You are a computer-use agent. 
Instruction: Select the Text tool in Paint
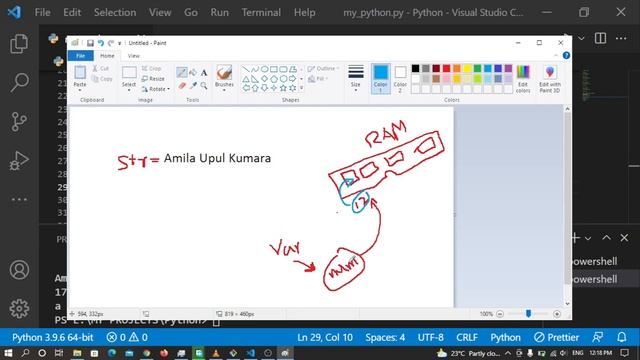click(x=204, y=73)
